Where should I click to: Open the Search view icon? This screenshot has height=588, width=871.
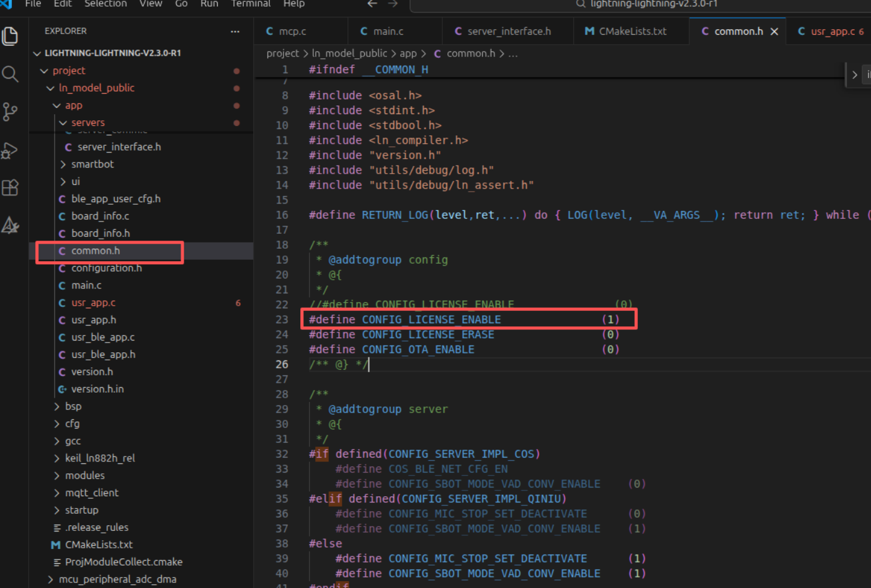click(x=10, y=74)
